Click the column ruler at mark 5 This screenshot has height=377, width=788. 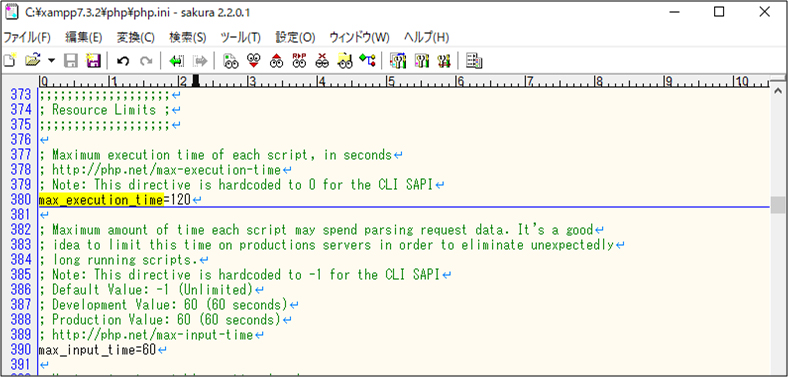coord(389,80)
